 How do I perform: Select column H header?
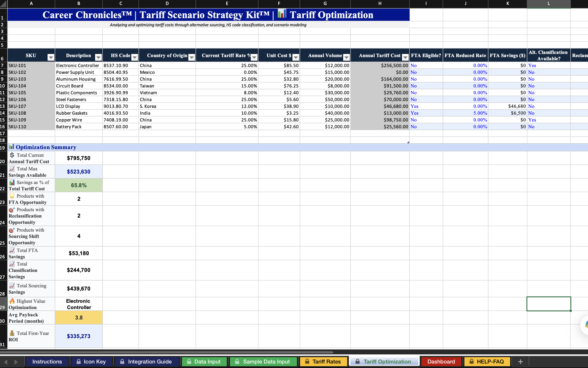(380, 4)
